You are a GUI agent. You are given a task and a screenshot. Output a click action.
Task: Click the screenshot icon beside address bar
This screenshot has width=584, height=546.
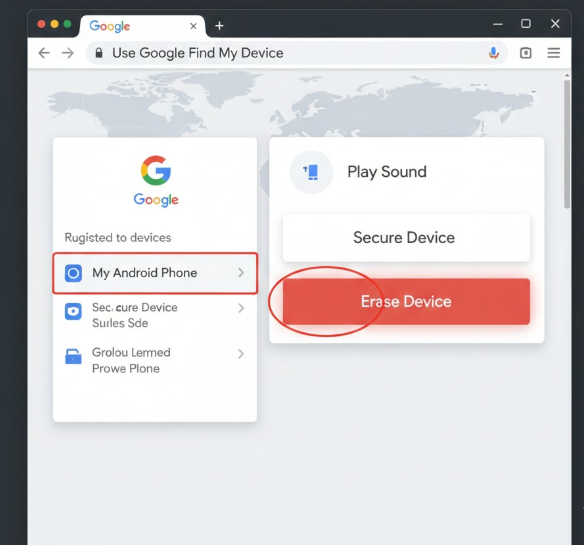(526, 53)
